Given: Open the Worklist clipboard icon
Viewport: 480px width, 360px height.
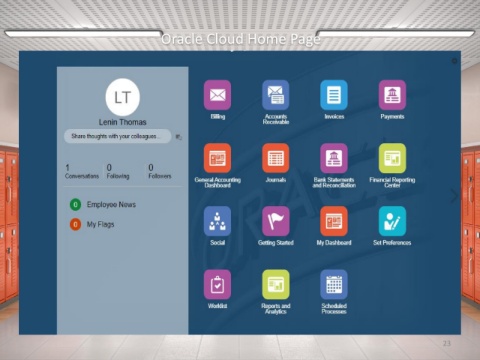Looking at the screenshot, I should (217, 284).
